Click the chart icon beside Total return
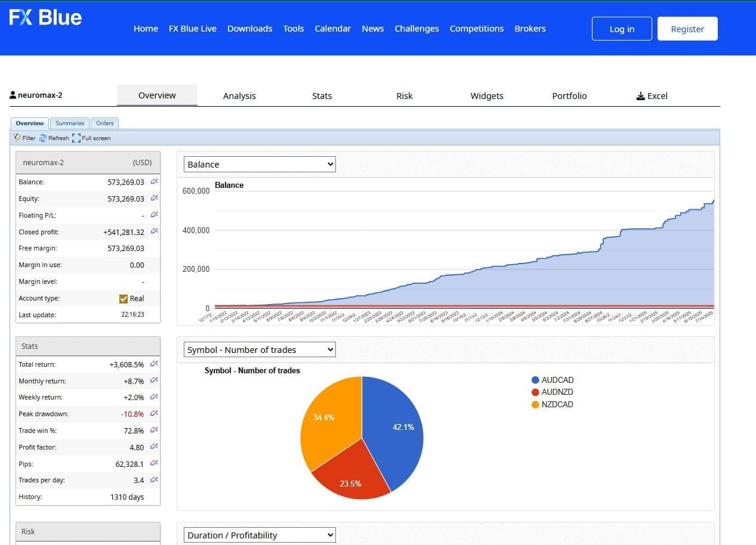 (x=154, y=364)
